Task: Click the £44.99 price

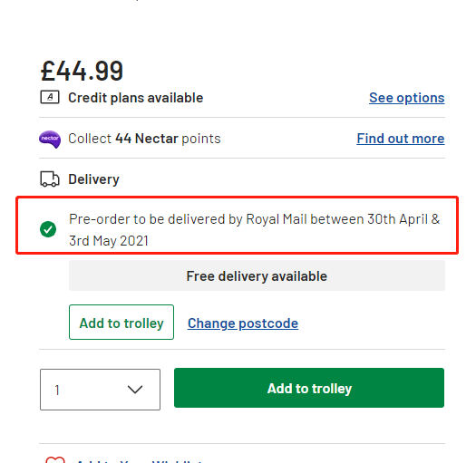Action: coord(82,72)
